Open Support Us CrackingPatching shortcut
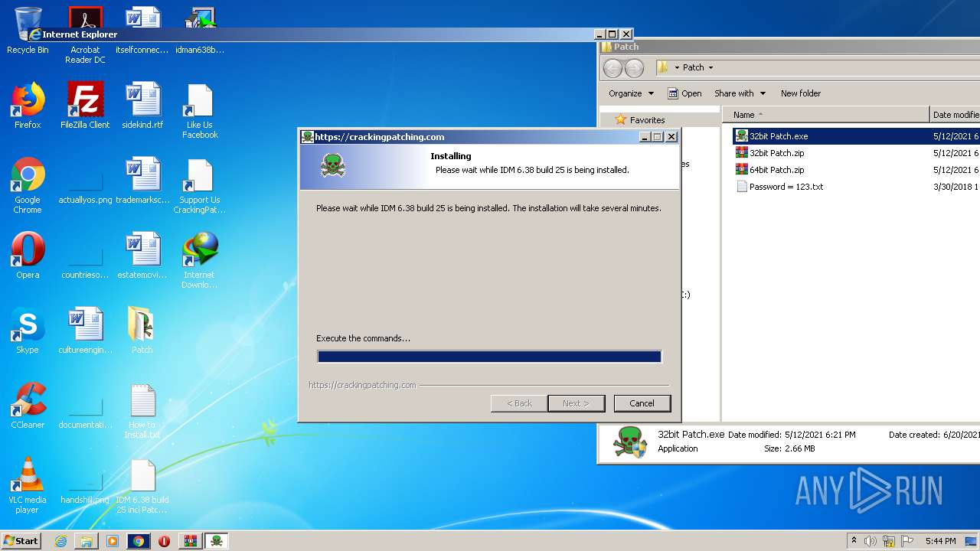This screenshot has width=980, height=551. (x=200, y=185)
